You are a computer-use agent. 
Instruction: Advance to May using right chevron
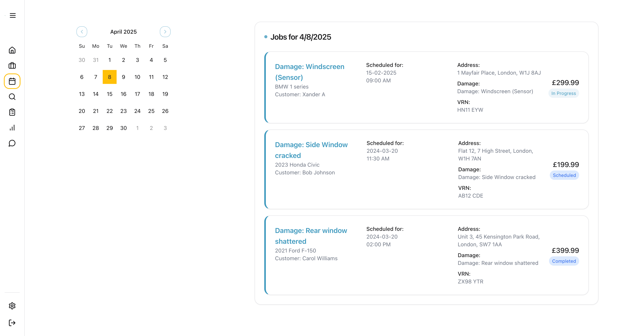[165, 32]
